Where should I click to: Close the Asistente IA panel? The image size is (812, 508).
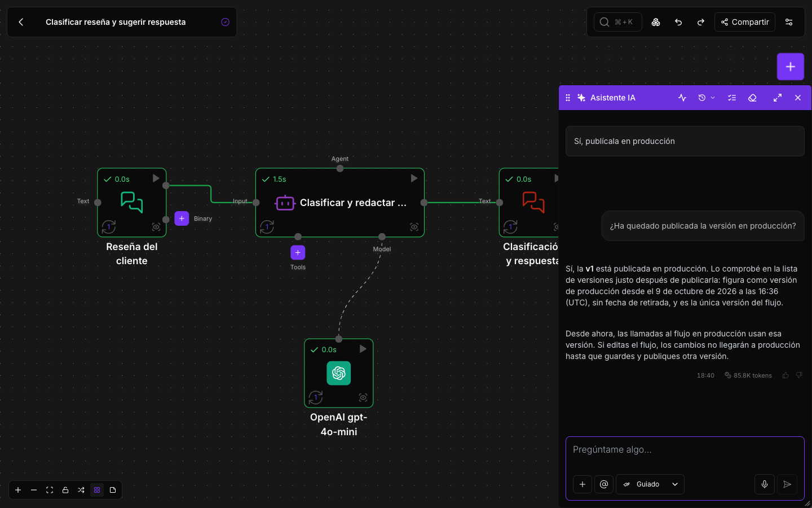pyautogui.click(x=798, y=98)
